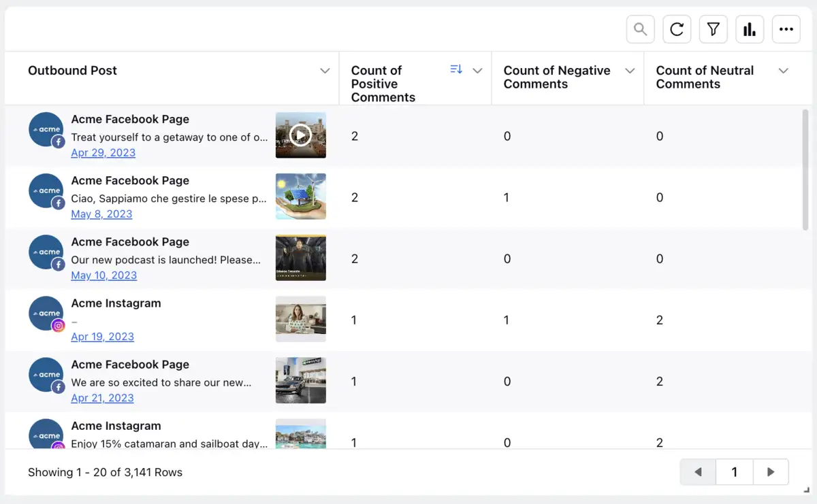The height and width of the screenshot is (504, 817).
Task: Click the page number field
Action: click(x=734, y=472)
